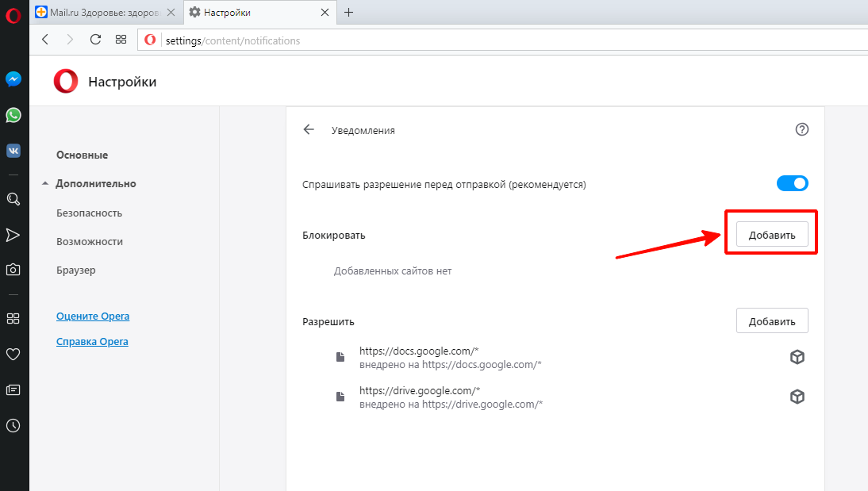Click the Уведомления page heading
The height and width of the screenshot is (491, 868).
click(363, 131)
